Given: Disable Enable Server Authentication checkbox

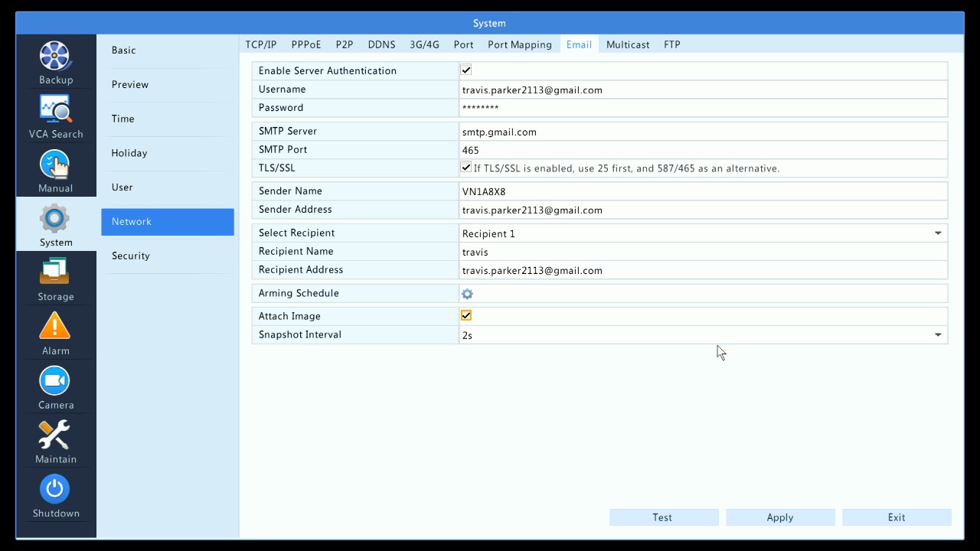Looking at the screenshot, I should (x=465, y=70).
